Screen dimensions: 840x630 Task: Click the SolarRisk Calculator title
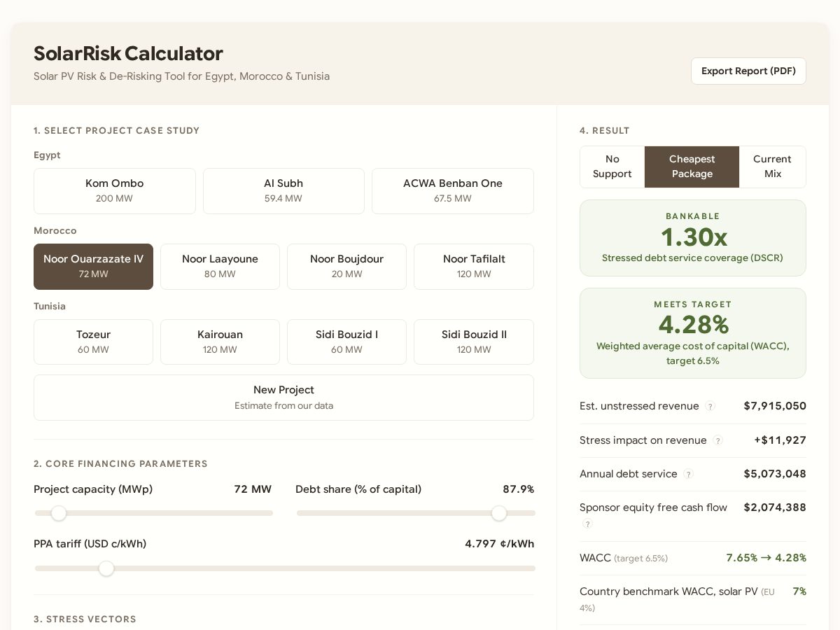(x=128, y=53)
